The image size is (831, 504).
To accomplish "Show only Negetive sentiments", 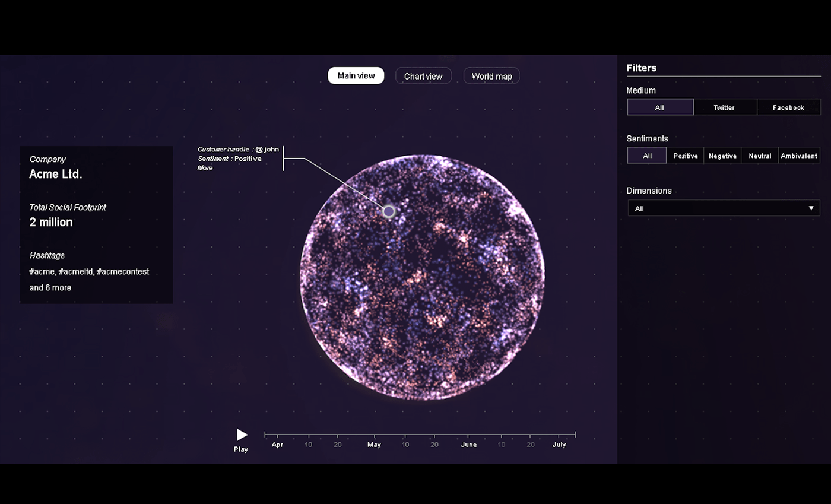I will pos(722,156).
